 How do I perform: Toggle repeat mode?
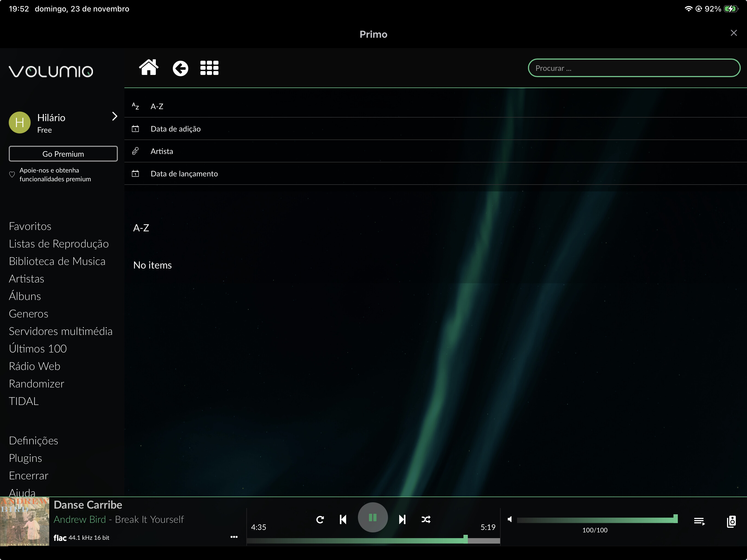pyautogui.click(x=320, y=519)
